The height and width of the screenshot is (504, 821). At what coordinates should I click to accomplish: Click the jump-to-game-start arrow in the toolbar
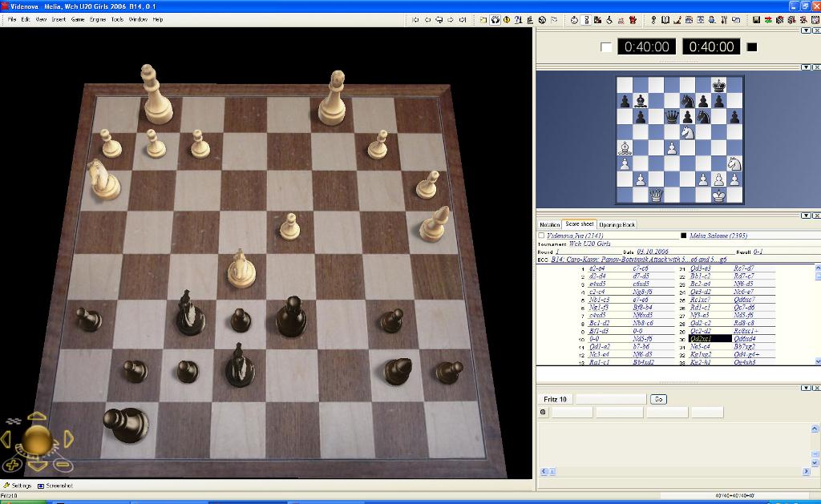[415, 19]
